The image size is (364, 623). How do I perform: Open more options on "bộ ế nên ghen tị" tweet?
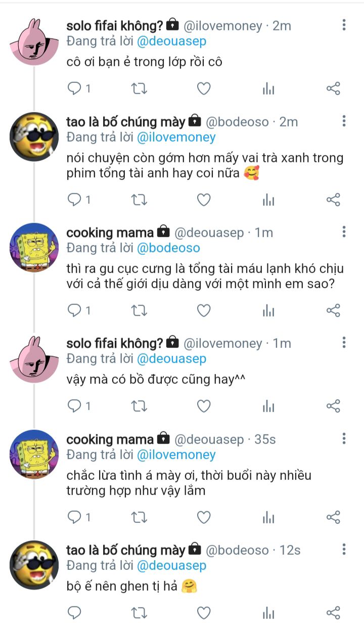pyautogui.click(x=344, y=549)
